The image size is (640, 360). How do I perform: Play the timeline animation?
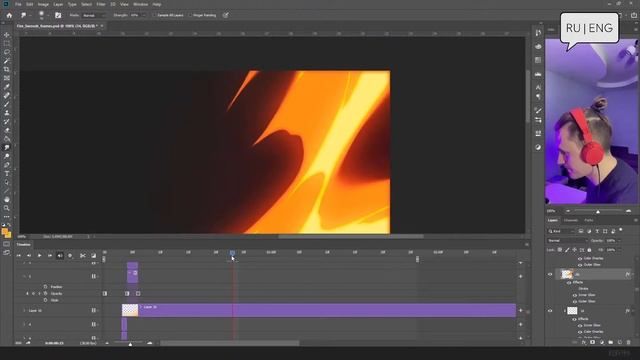[39, 256]
